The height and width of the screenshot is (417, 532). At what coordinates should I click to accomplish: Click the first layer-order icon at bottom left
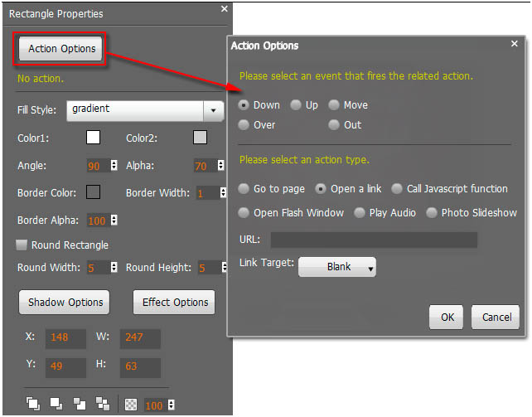point(33,404)
